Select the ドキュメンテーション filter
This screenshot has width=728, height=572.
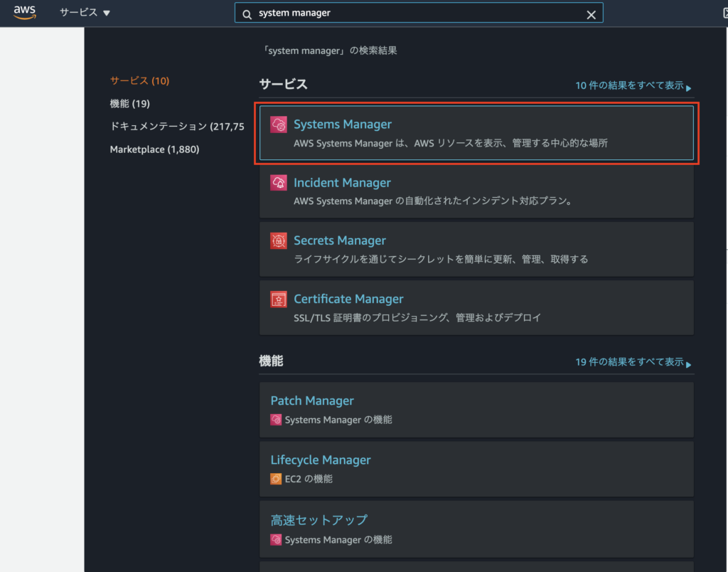177,126
